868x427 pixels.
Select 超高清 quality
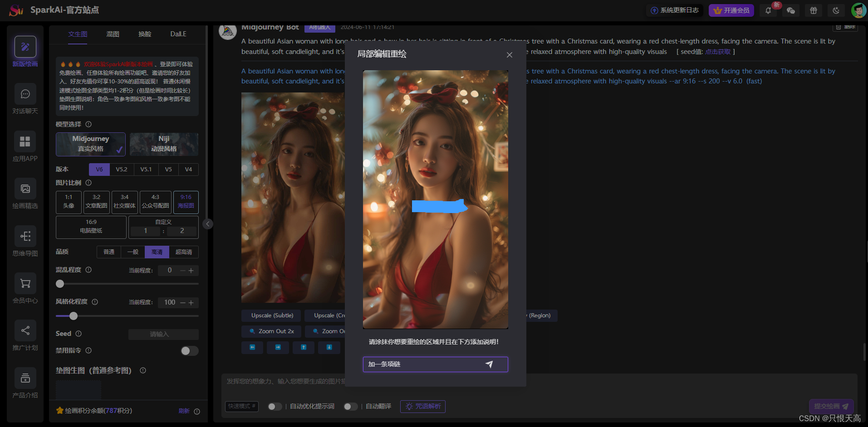(184, 252)
